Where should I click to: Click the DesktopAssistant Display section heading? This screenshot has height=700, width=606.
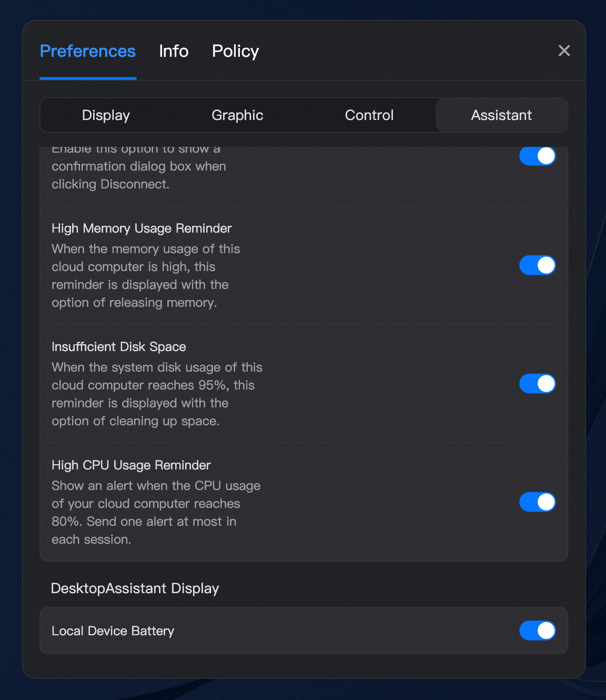[135, 588]
